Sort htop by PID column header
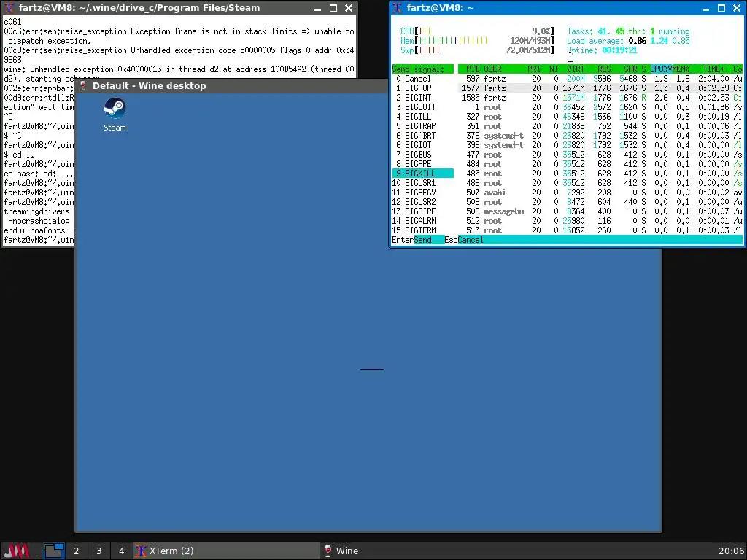747x560 pixels. (x=473, y=69)
